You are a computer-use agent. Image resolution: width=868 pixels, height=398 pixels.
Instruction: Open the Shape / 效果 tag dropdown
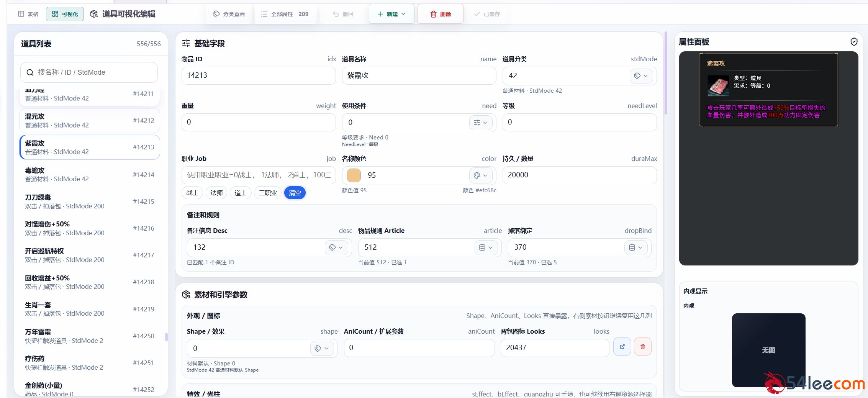[322, 348]
